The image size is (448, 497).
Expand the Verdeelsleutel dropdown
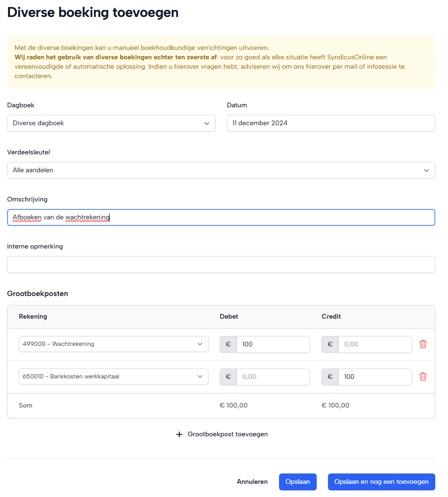point(221,170)
